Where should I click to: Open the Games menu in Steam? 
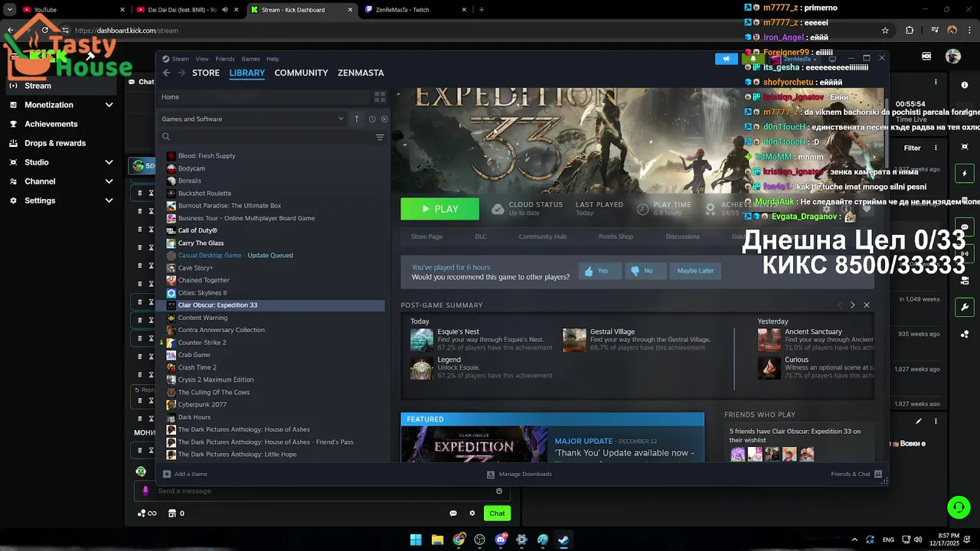[250, 59]
